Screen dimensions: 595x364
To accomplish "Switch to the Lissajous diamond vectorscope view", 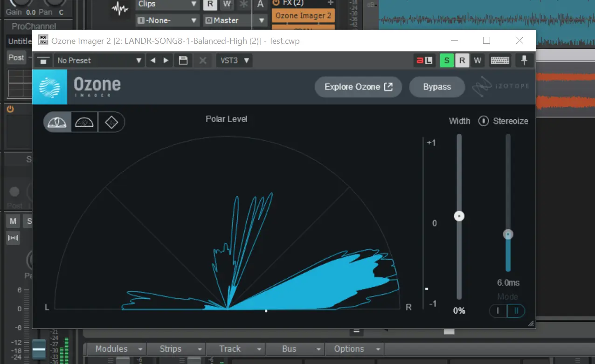I will coord(111,122).
